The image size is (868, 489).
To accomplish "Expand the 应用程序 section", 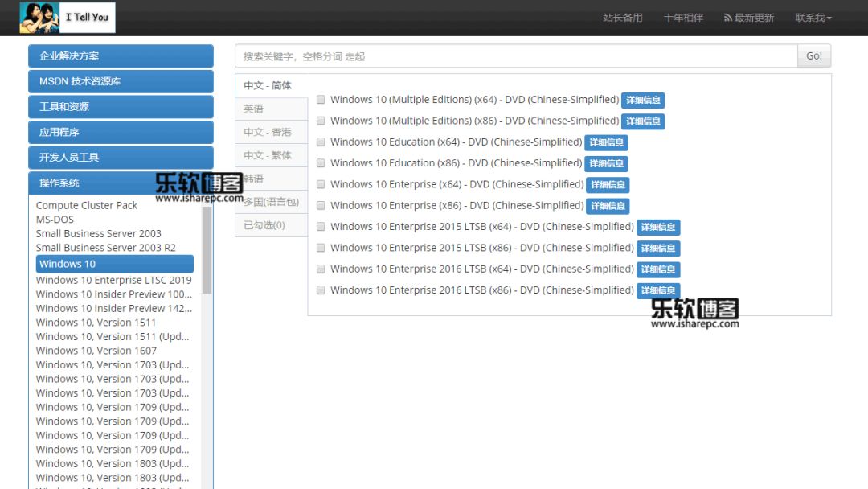I will 121,133.
